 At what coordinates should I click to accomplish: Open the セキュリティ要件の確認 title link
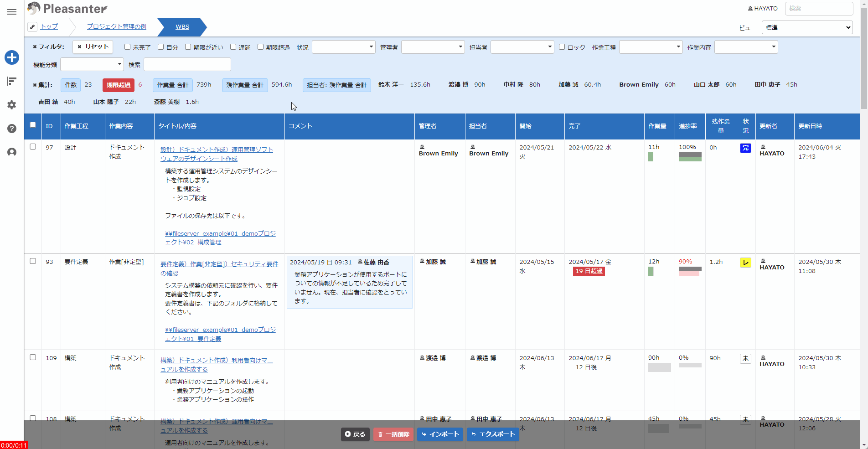pos(219,268)
